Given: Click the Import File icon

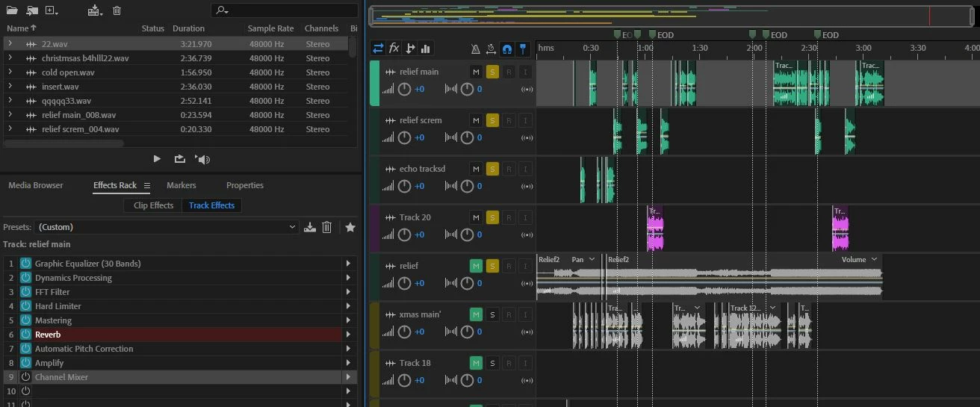Looking at the screenshot, I should tap(32, 10).
